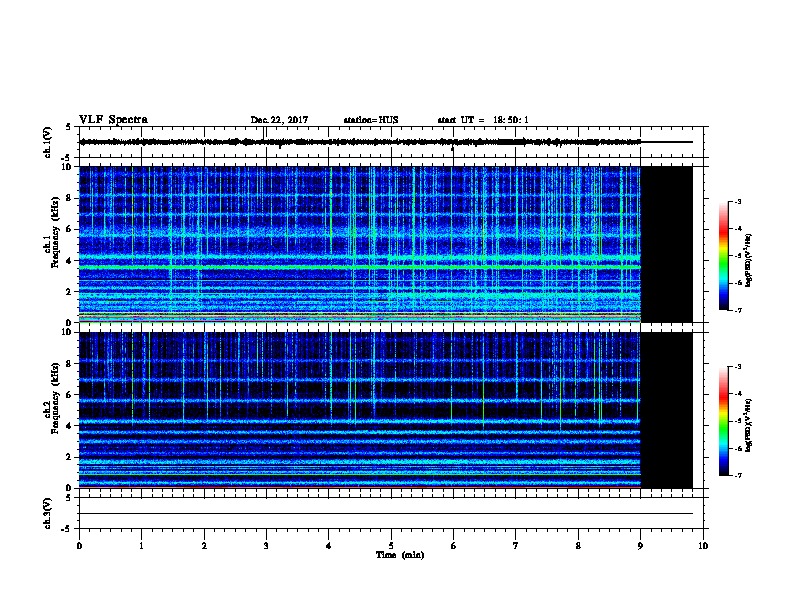The width and height of the screenshot is (792, 612).
Task: Click the "Time (min)" axis label
Action: [x=400, y=555]
